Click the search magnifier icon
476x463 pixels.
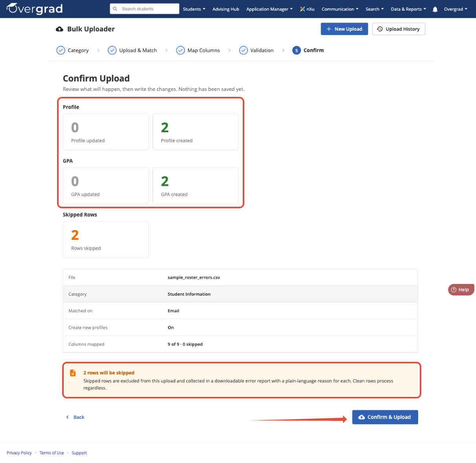[115, 9]
